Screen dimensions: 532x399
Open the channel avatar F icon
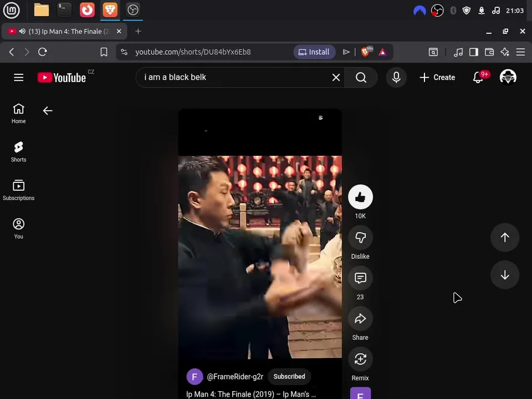point(195,377)
